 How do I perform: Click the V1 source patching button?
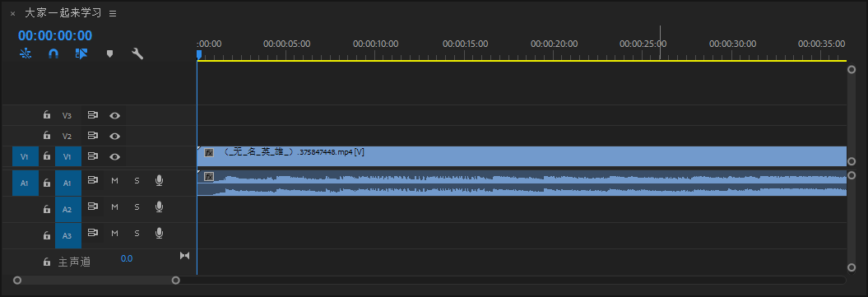[26, 156]
